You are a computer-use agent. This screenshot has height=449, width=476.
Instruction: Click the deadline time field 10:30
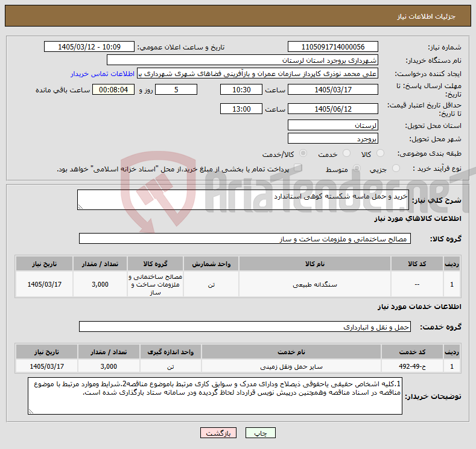click(241, 89)
